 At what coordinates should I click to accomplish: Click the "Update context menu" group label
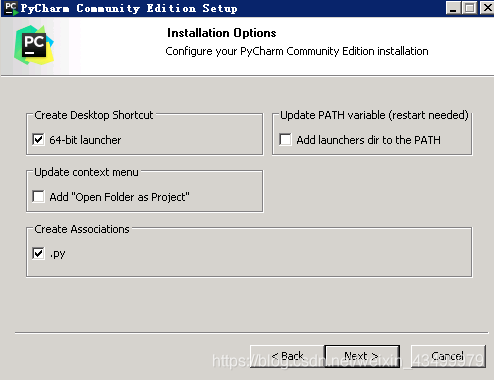(86, 172)
